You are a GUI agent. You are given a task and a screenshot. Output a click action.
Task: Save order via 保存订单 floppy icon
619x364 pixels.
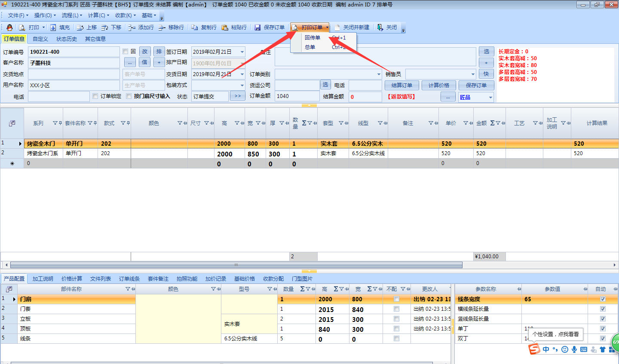coord(257,28)
